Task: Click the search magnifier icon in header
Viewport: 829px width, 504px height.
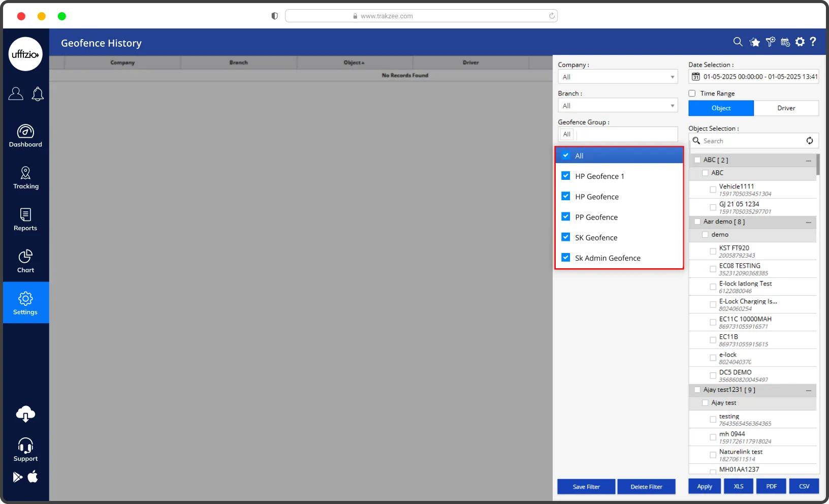Action: point(738,42)
